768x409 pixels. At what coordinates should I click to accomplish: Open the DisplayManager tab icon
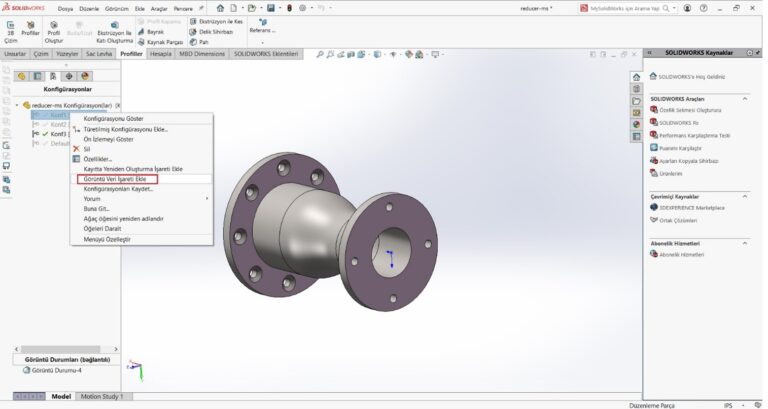(85, 75)
